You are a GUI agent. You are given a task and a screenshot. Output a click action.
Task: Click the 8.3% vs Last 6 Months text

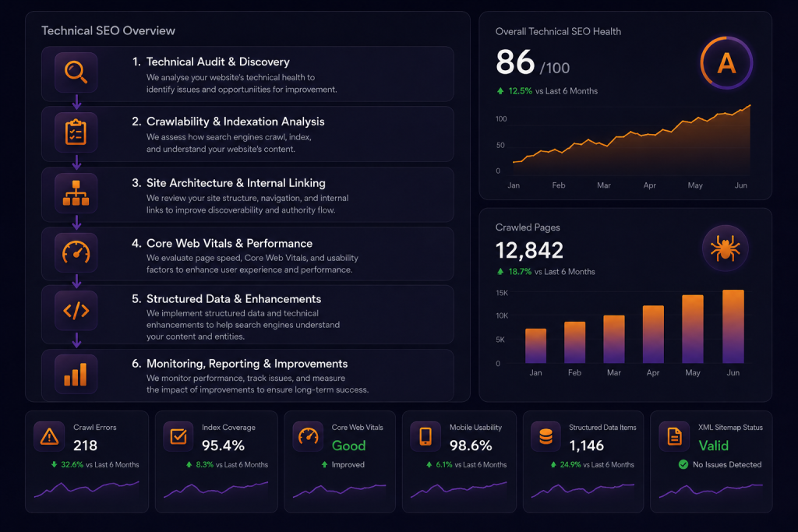coord(231,464)
